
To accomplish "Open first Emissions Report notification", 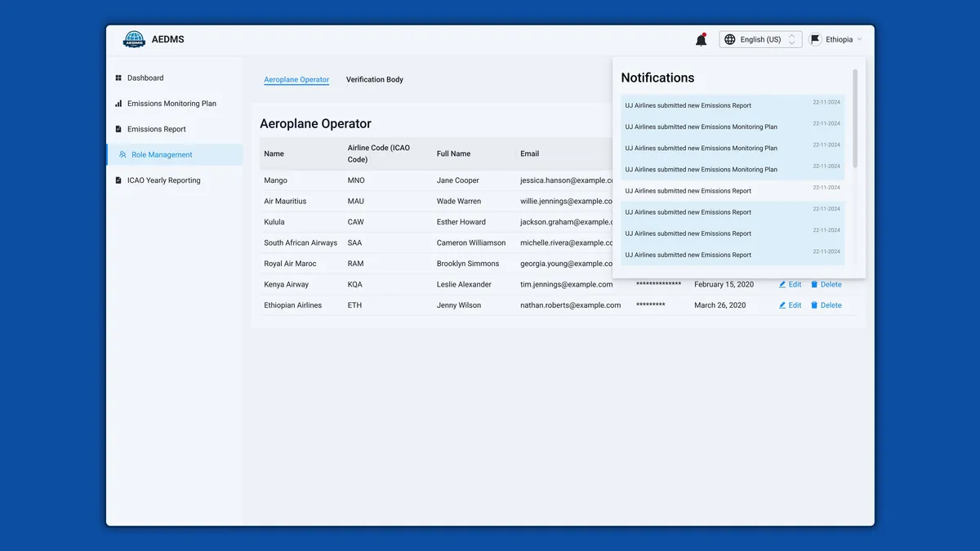I will point(733,105).
